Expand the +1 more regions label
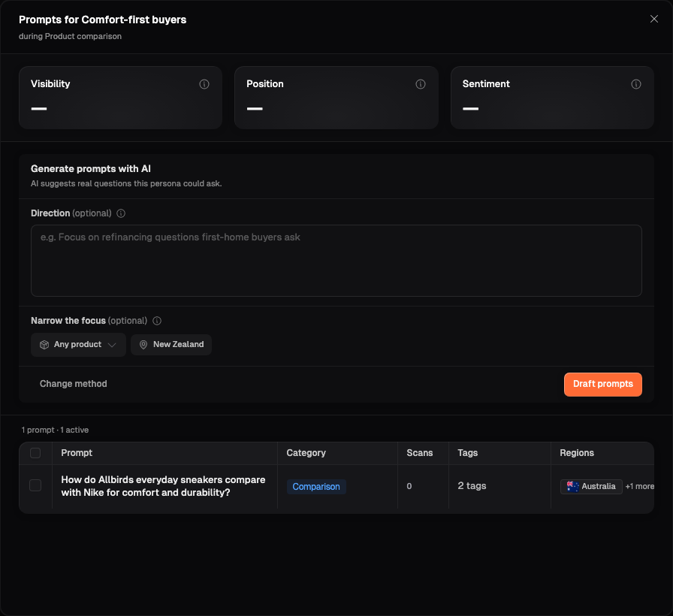Image resolution: width=673 pixels, height=616 pixels. click(639, 486)
